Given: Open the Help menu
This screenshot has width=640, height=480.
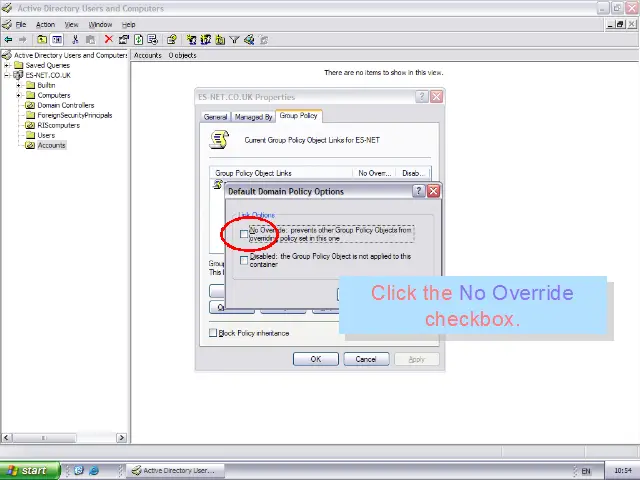Looking at the screenshot, I should (129, 24).
